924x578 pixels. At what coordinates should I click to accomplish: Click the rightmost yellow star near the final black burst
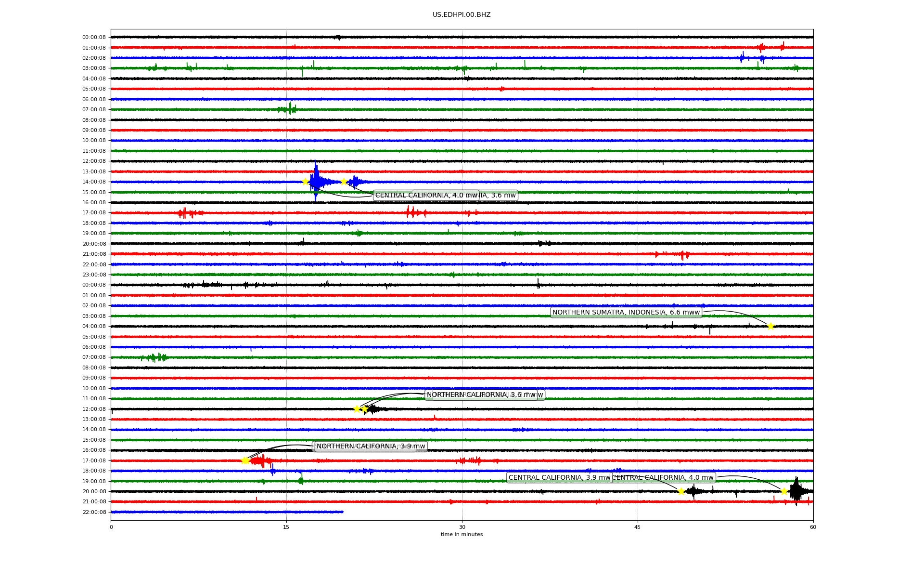(x=784, y=491)
